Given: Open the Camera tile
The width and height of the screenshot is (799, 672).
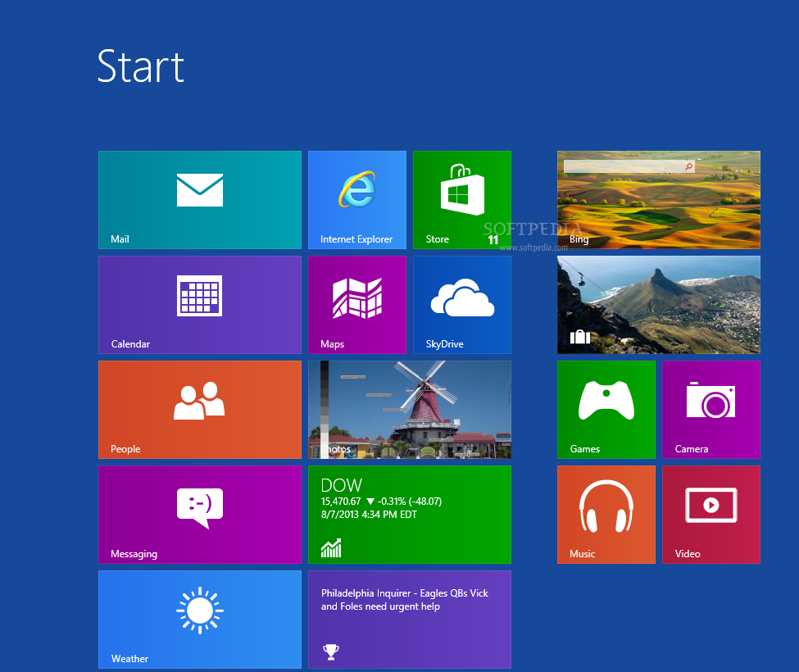Looking at the screenshot, I should pyautogui.click(x=711, y=410).
